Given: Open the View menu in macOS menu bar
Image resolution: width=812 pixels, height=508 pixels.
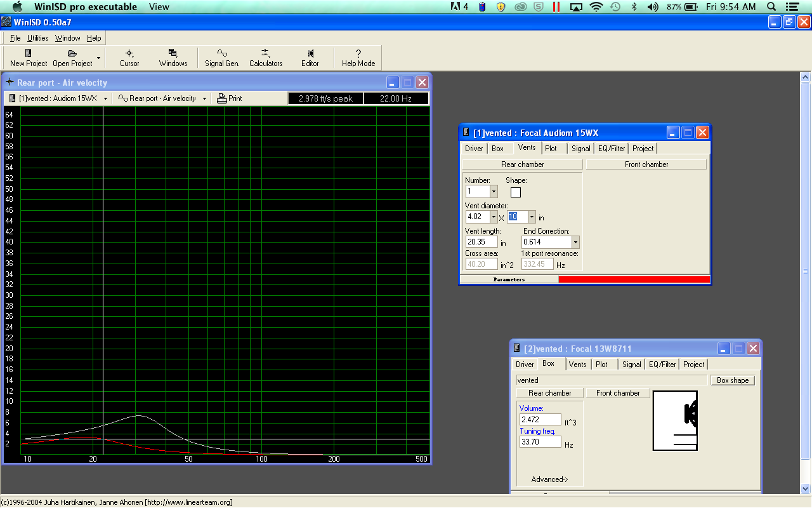Looking at the screenshot, I should (159, 7).
